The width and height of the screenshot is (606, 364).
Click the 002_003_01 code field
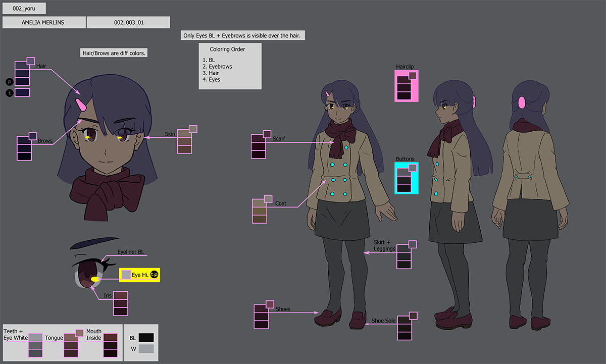coord(128,23)
